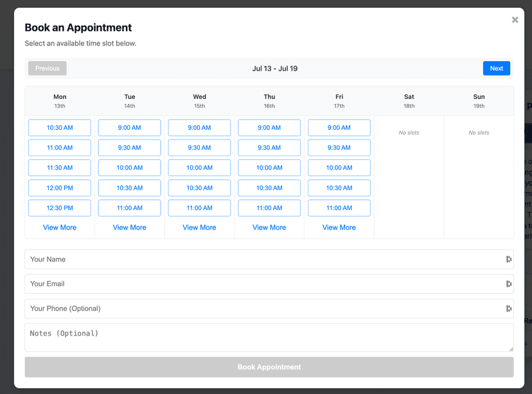Click into the Notes (Optional) textarea
Image resolution: width=532 pixels, height=394 pixels.
269,337
